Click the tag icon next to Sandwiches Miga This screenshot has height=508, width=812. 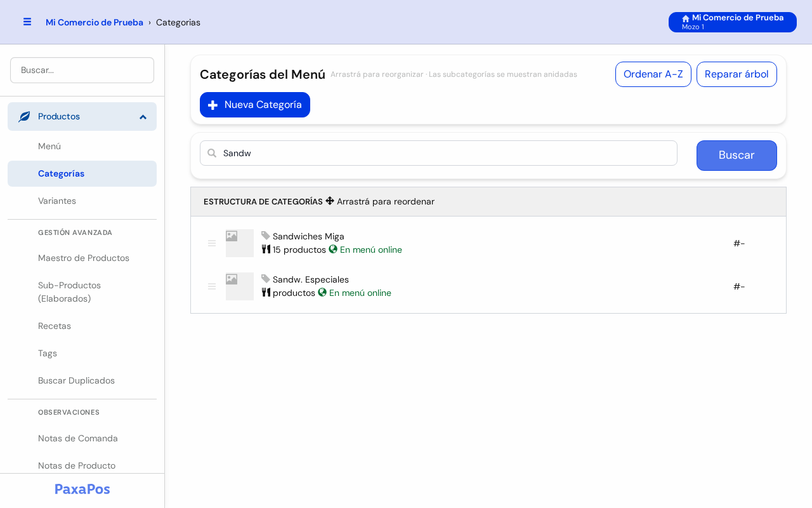(266, 236)
